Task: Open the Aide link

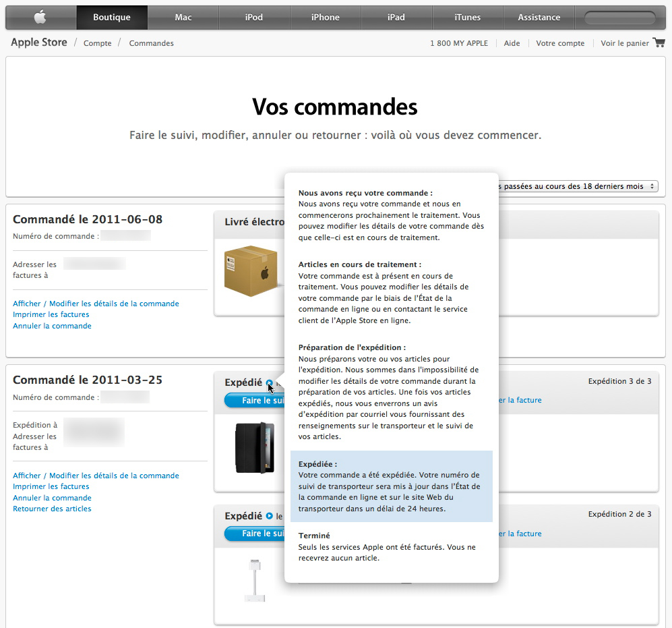Action: (512, 43)
